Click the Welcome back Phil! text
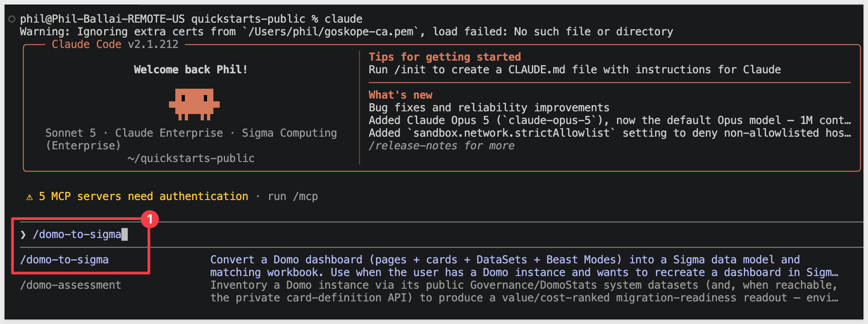The width and height of the screenshot is (868, 324). click(x=190, y=70)
